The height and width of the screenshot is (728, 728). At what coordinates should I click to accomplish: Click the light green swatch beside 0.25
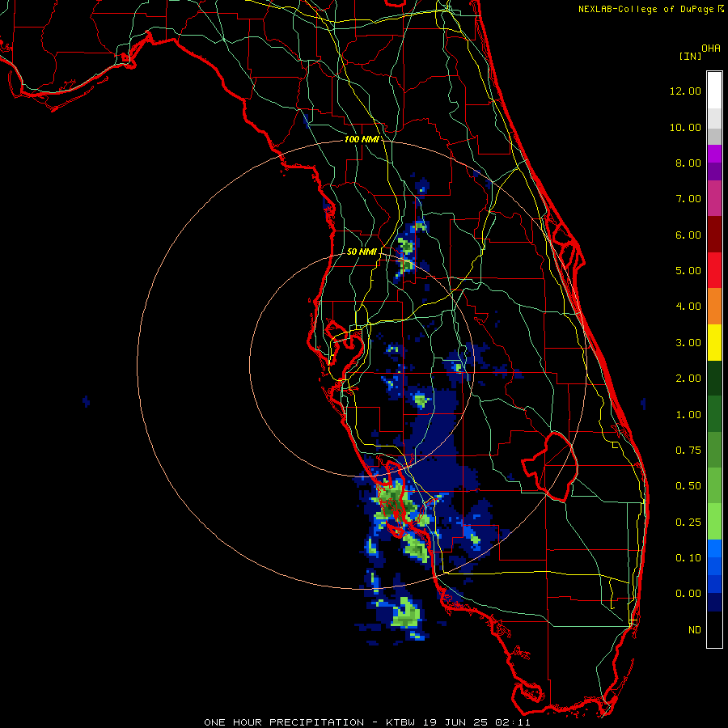click(x=714, y=522)
